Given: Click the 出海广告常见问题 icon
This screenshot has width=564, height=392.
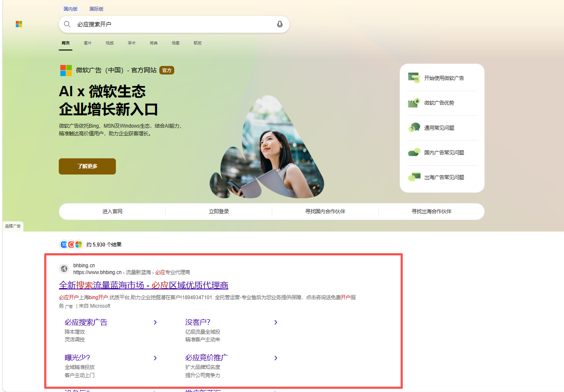Looking at the screenshot, I should click(414, 177).
